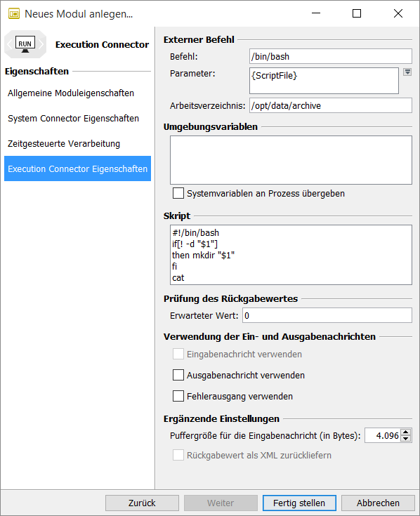Click the Befehl input field
Viewport: 420px width, 516px height.
tap(331, 56)
